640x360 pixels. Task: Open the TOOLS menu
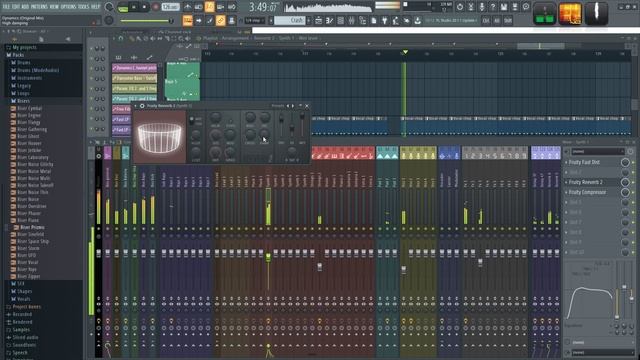(x=83, y=7)
